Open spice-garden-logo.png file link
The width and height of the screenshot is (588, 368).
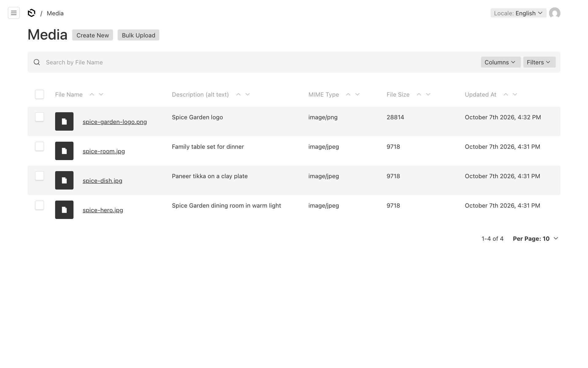coord(115,122)
